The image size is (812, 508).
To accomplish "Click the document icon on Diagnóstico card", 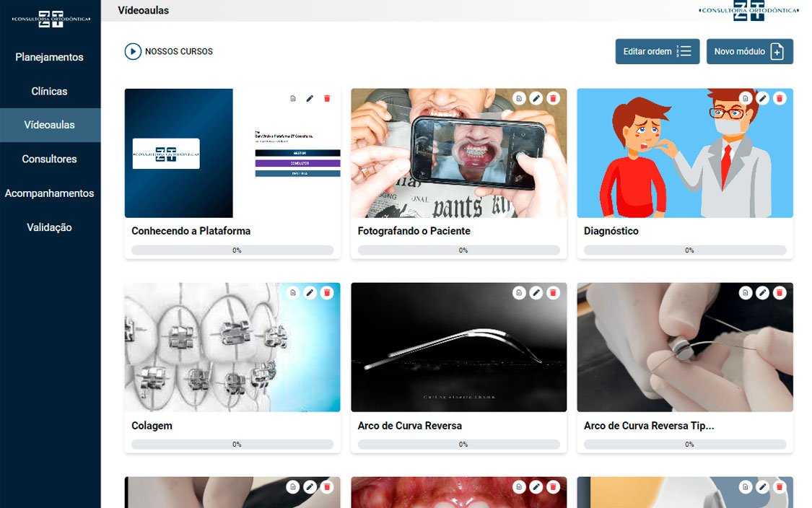I will coord(746,98).
